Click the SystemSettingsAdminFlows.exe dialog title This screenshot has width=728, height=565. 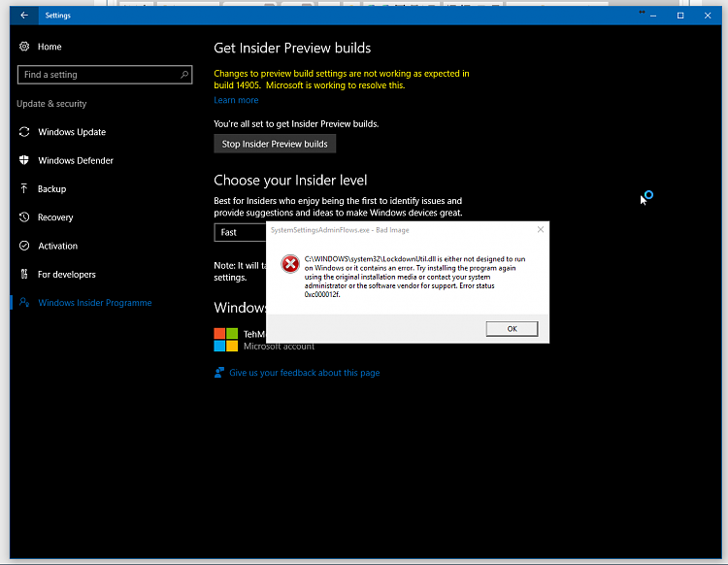pos(340,230)
